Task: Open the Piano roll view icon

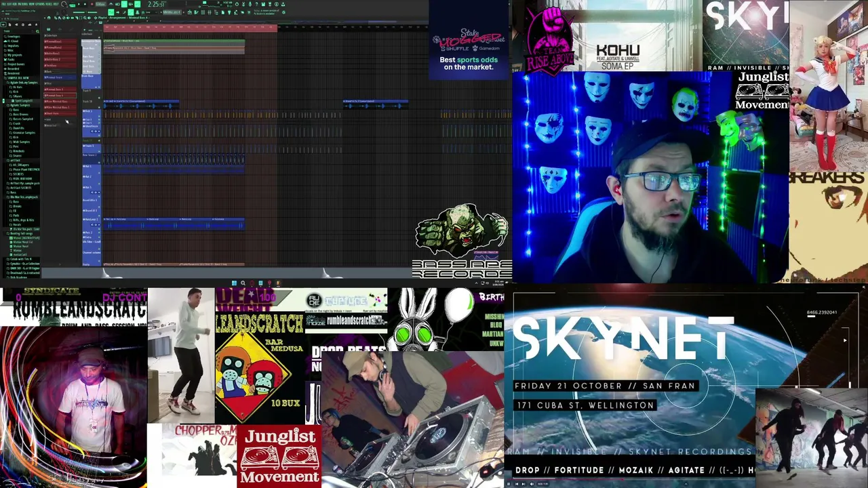Action: [x=196, y=12]
